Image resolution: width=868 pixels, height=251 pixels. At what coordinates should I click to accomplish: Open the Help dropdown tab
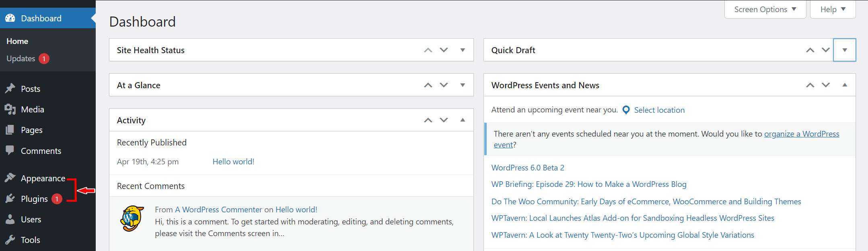833,9
